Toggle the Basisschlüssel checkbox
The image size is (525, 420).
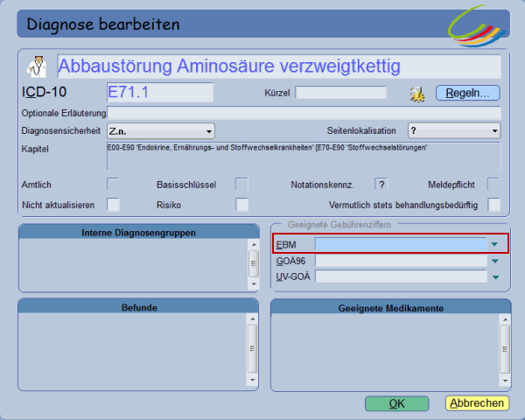241,185
